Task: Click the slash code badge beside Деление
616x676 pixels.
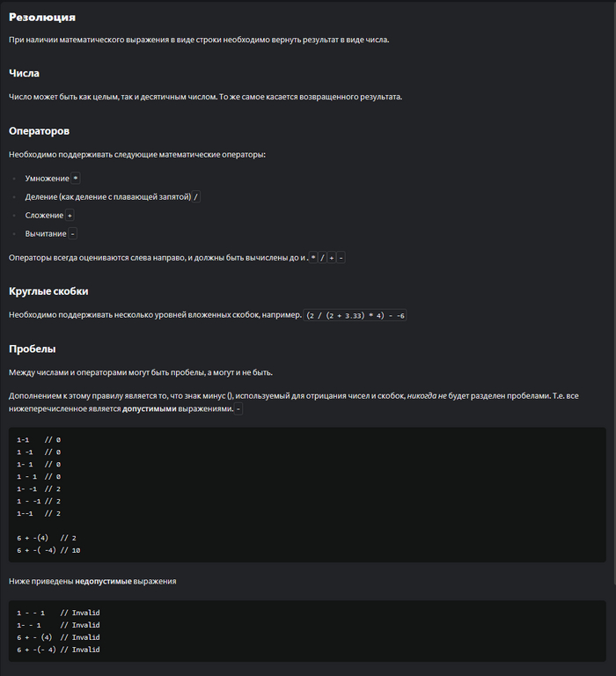Action: point(196,197)
